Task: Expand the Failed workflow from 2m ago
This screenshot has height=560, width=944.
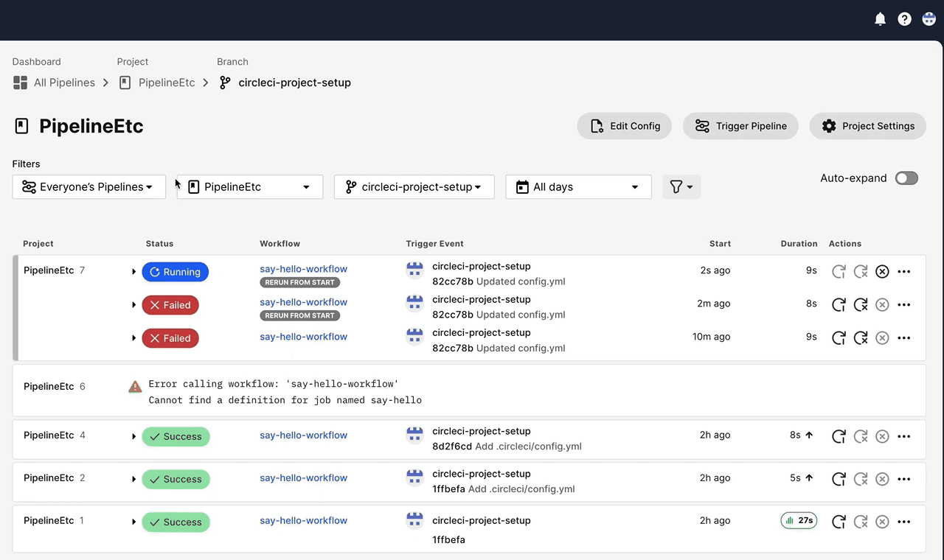Action: tap(133, 305)
